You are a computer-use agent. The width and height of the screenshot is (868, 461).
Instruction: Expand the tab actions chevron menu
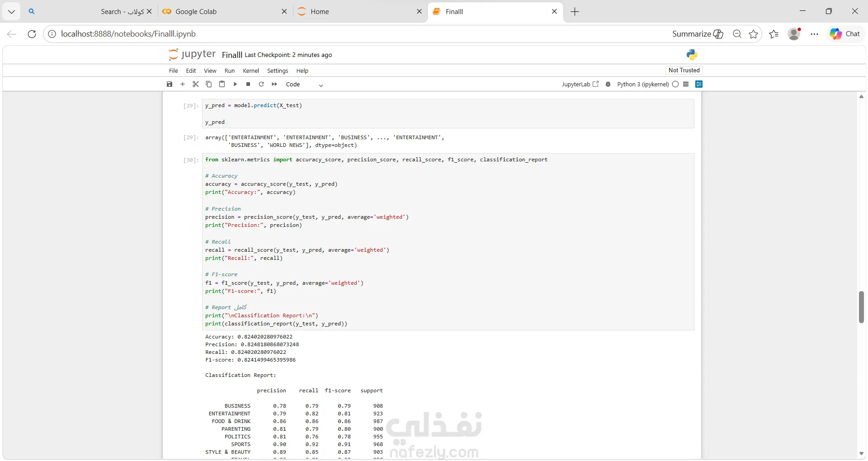11,12
